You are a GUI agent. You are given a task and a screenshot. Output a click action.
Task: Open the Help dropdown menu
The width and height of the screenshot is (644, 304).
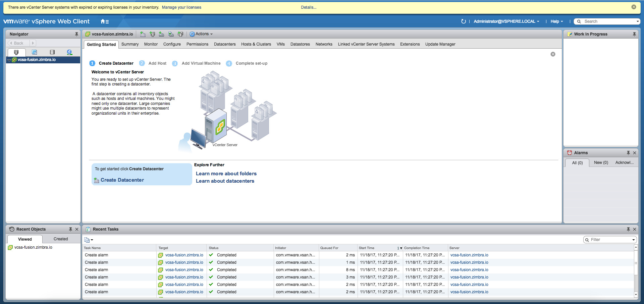557,21
